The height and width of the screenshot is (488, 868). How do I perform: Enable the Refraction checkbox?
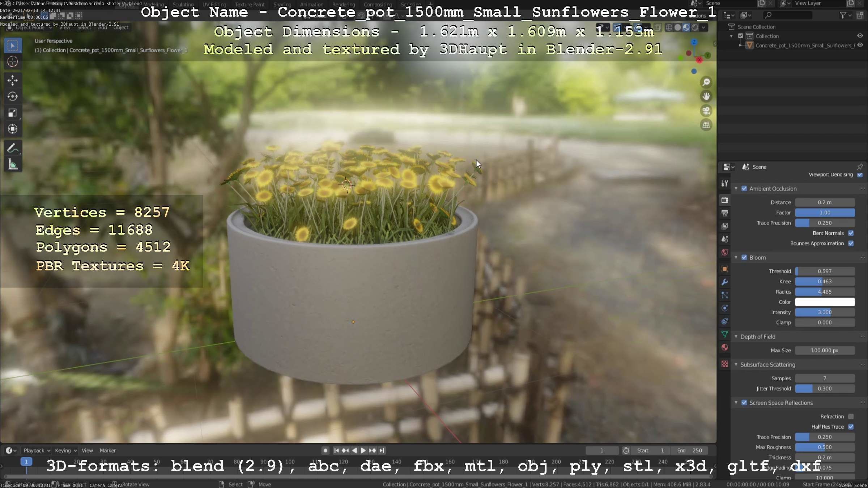[x=851, y=416]
